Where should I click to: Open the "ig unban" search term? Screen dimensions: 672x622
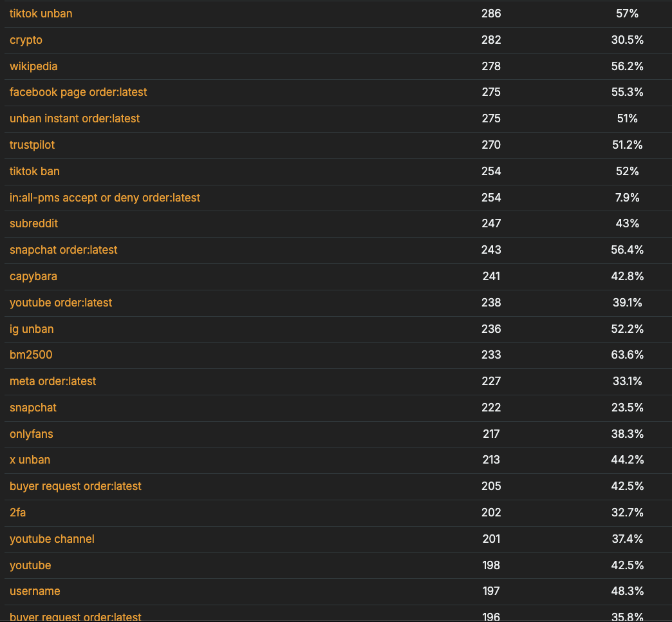(x=32, y=329)
